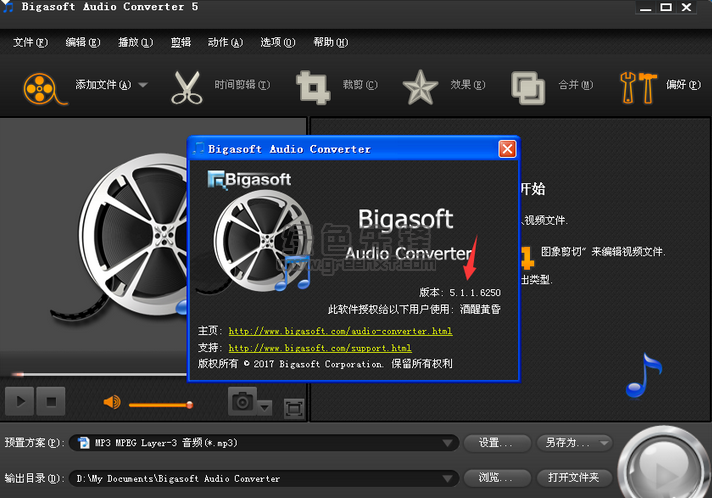Open Preferences tools icon
The image size is (712, 498).
click(638, 86)
